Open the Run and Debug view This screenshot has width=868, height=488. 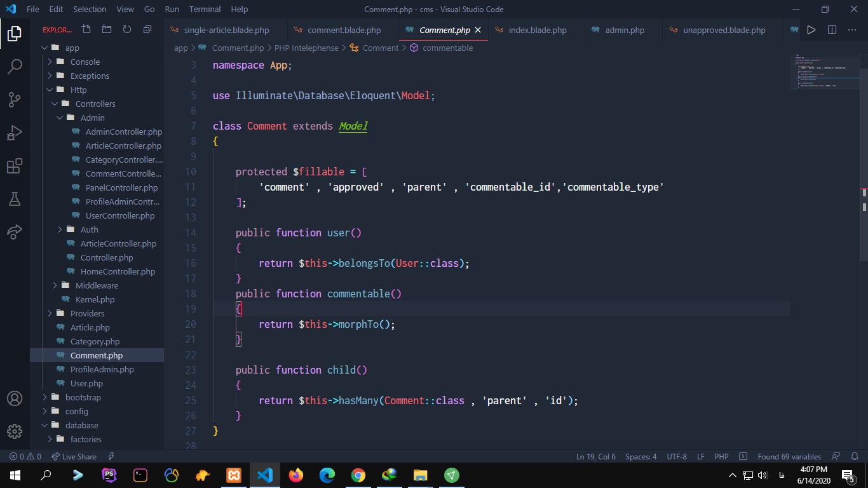pyautogui.click(x=15, y=133)
